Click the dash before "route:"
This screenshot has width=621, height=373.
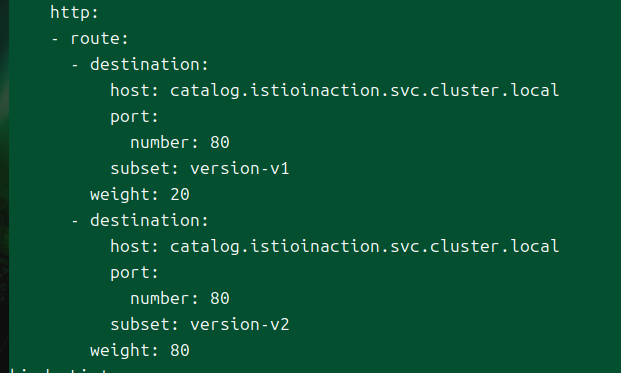55,39
